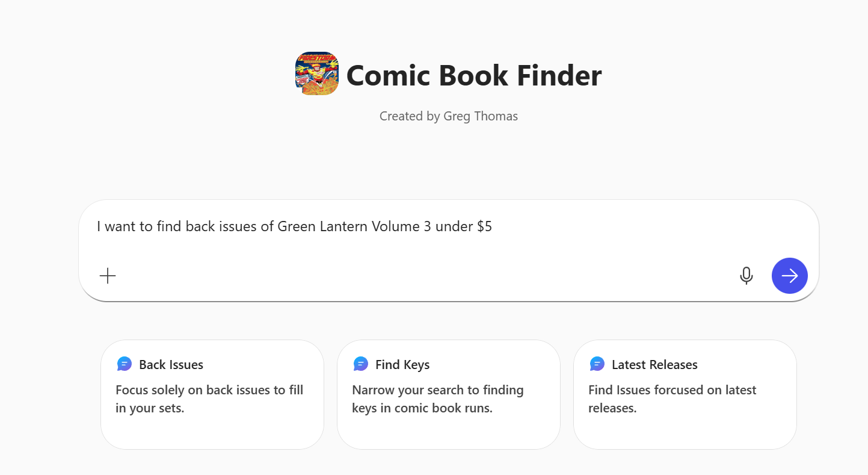This screenshot has width=868, height=475.
Task: Click the blank lower area of the Latest Releases card
Action: tap(685, 432)
